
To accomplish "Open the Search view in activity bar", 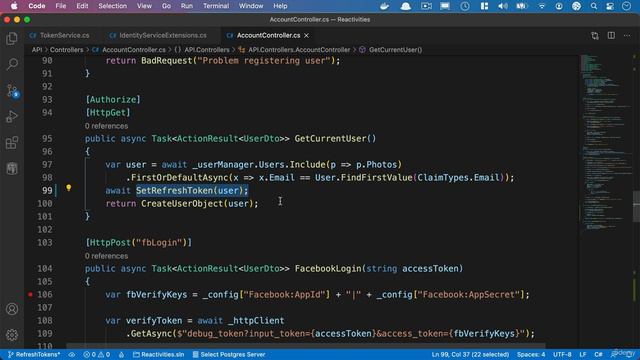I will (12, 64).
